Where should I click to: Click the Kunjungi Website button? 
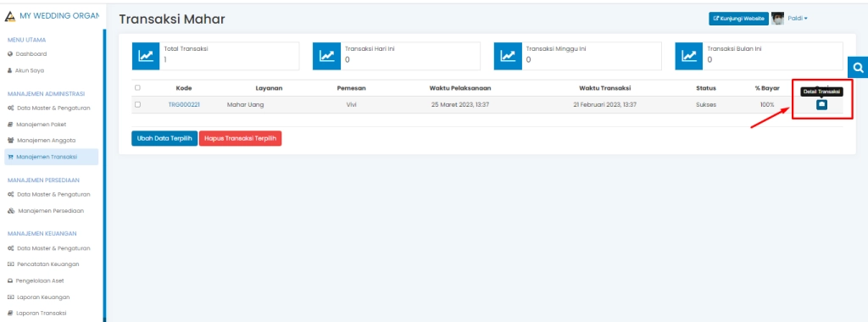(738, 19)
